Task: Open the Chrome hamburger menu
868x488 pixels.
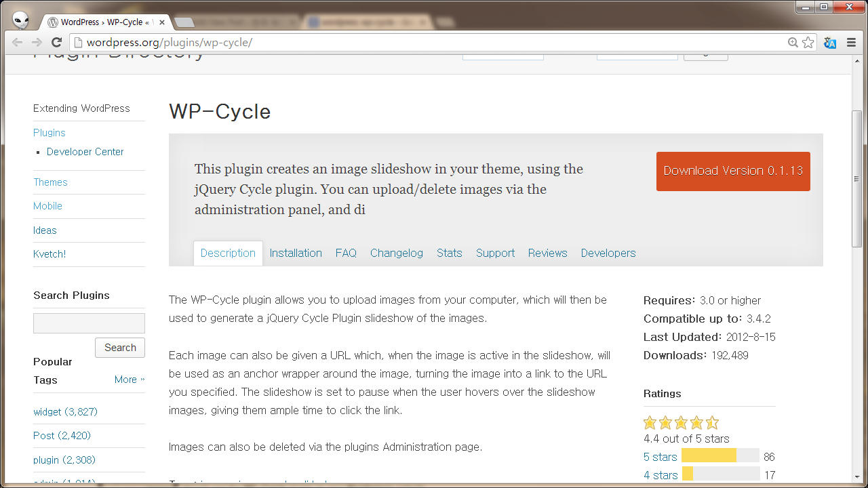Action: (x=850, y=43)
